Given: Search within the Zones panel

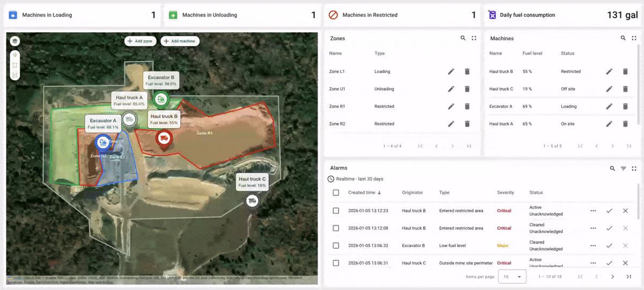Looking at the screenshot, I should tap(463, 38).
